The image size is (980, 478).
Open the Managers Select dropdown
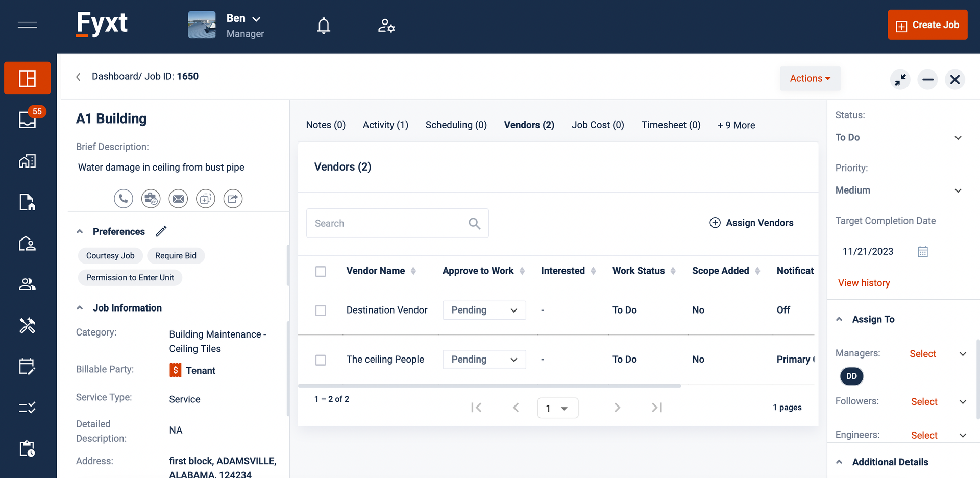(x=938, y=354)
